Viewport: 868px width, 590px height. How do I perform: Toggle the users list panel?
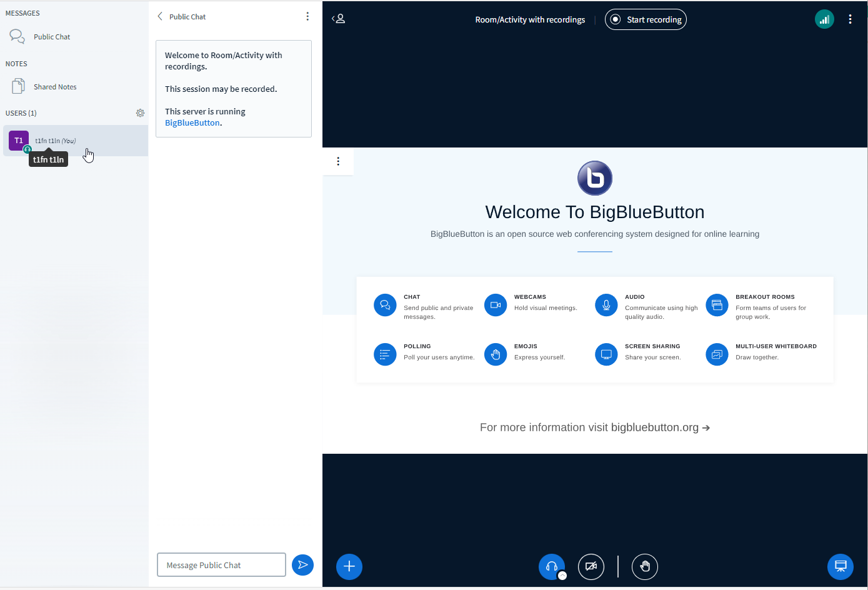coord(338,19)
